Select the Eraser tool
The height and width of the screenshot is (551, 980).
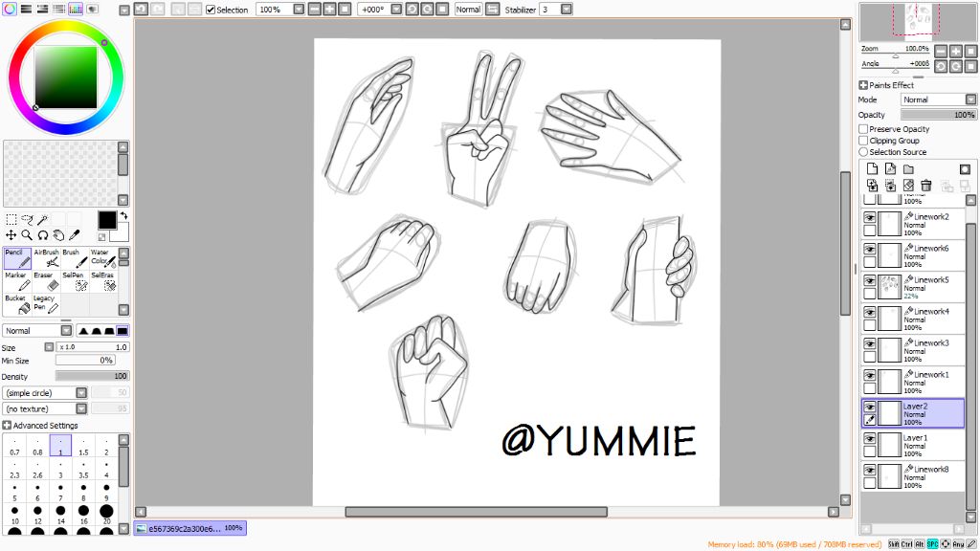(46, 281)
